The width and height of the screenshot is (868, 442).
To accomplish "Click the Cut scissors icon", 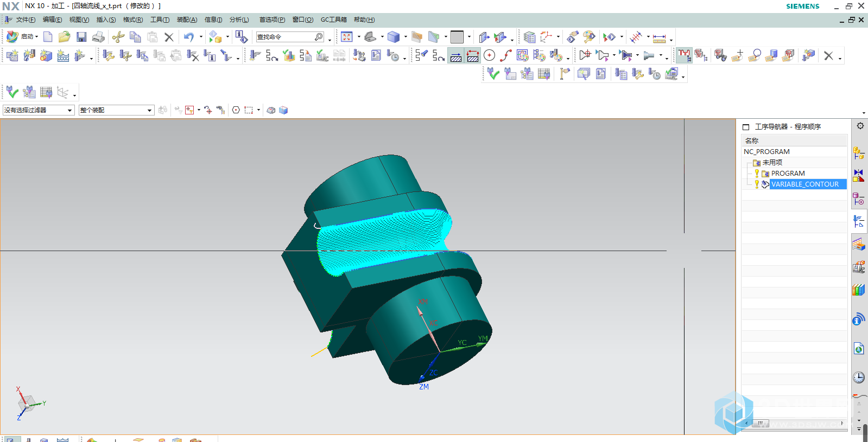I will click(x=118, y=37).
